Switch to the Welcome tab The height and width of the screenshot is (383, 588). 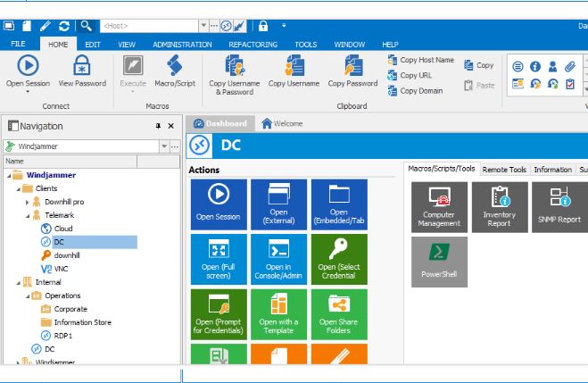[x=282, y=123]
